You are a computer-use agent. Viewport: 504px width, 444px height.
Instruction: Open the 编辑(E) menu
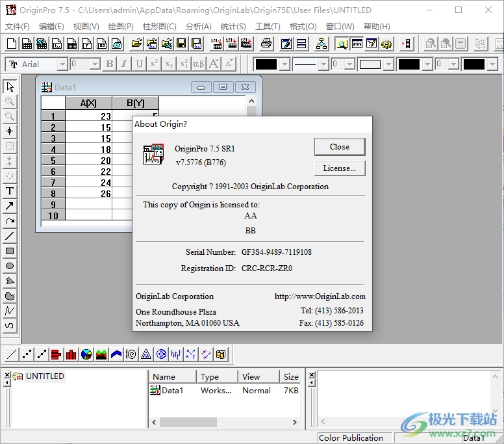tap(51, 27)
